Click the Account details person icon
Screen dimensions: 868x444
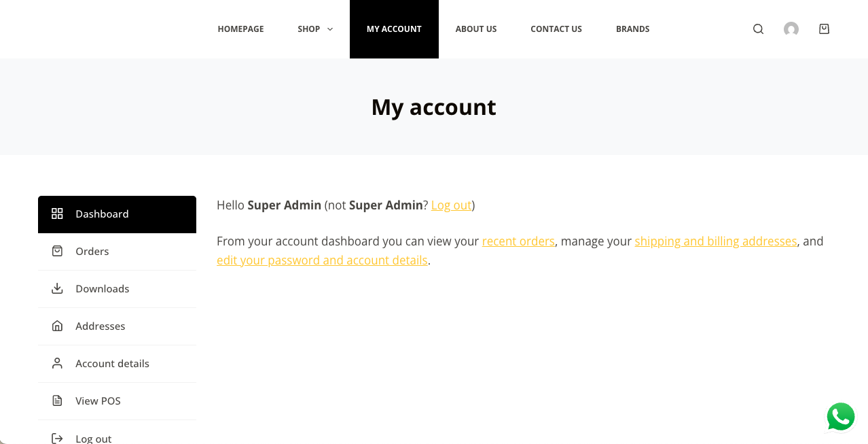(58, 364)
